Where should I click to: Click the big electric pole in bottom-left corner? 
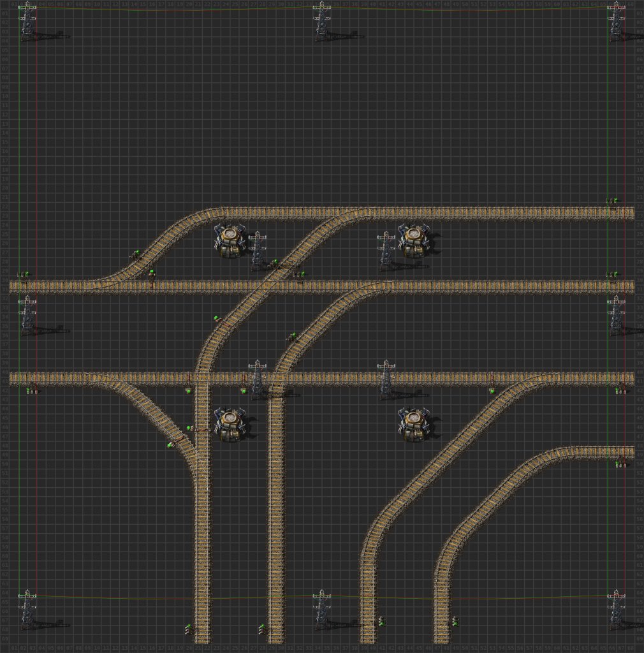point(27,609)
